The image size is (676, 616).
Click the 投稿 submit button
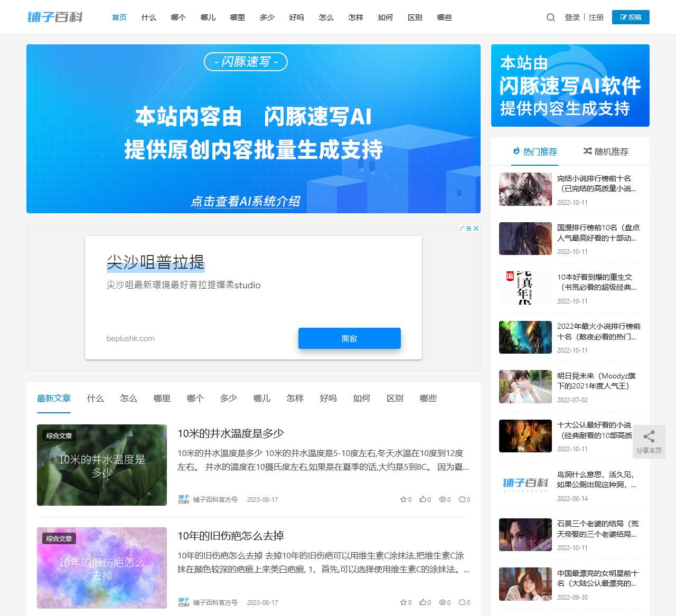[631, 17]
